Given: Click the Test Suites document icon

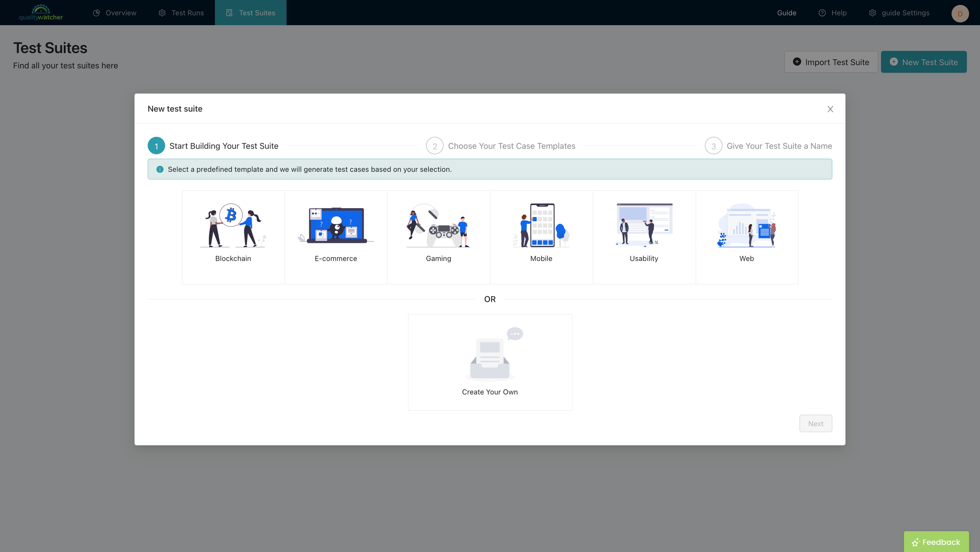Looking at the screenshot, I should click(229, 12).
